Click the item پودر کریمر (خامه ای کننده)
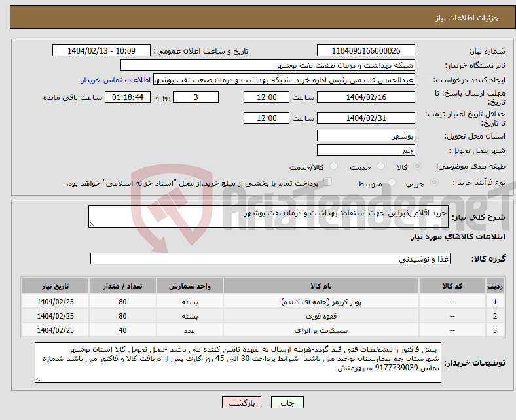Image resolution: width=516 pixels, height=420 pixels. (x=321, y=302)
